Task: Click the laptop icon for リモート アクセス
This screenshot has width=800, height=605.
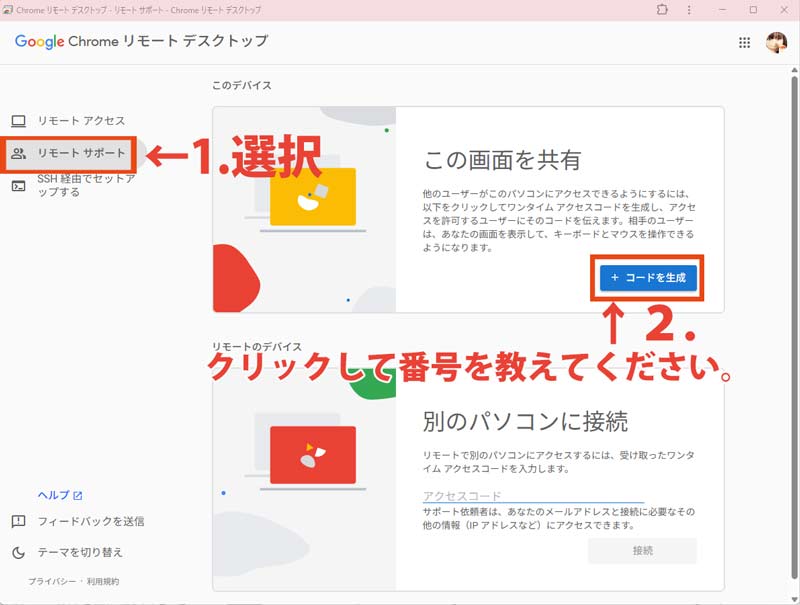Action: [18, 121]
